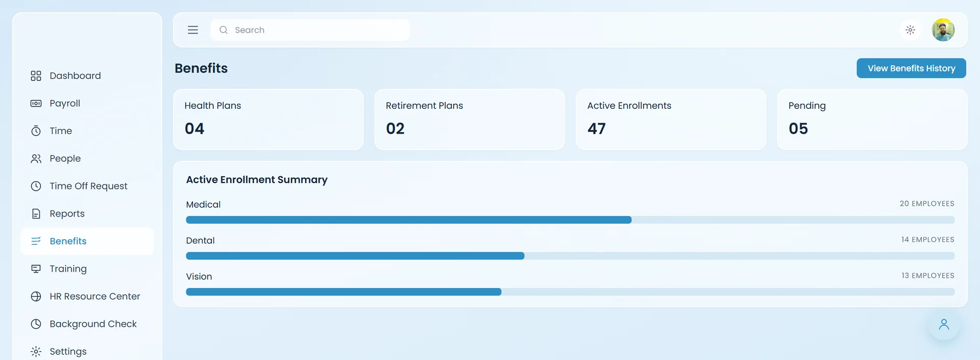Open the Pending benefits card
Viewport: 980px width, 360px height.
[872, 119]
